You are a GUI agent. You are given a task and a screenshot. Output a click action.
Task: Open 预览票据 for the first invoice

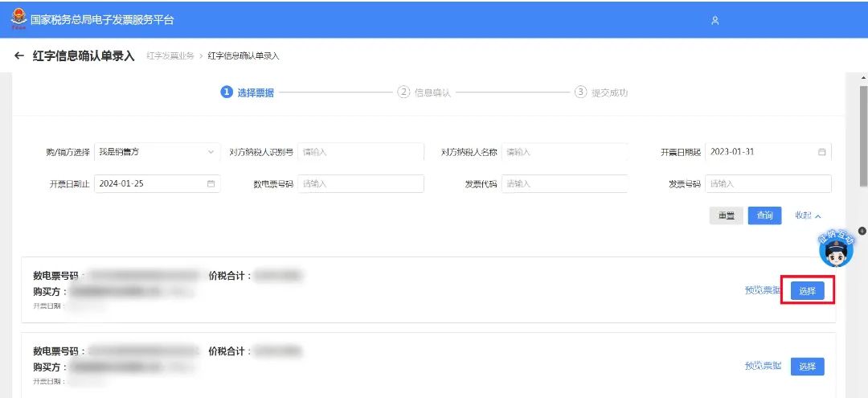click(763, 290)
